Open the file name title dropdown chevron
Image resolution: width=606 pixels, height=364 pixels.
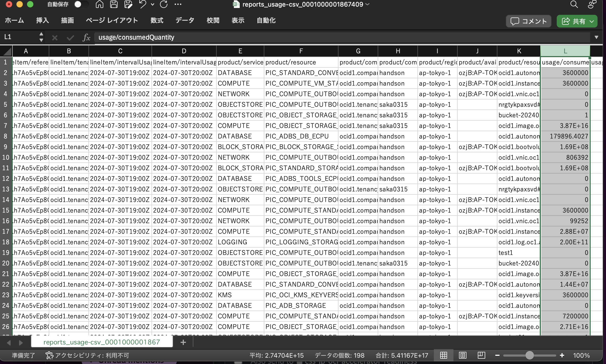pos(367,4)
